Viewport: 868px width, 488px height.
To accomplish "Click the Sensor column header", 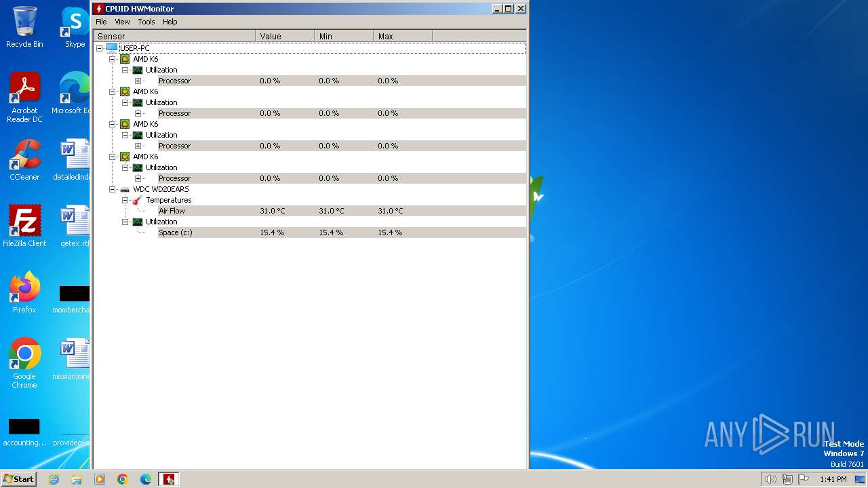I will coord(174,36).
